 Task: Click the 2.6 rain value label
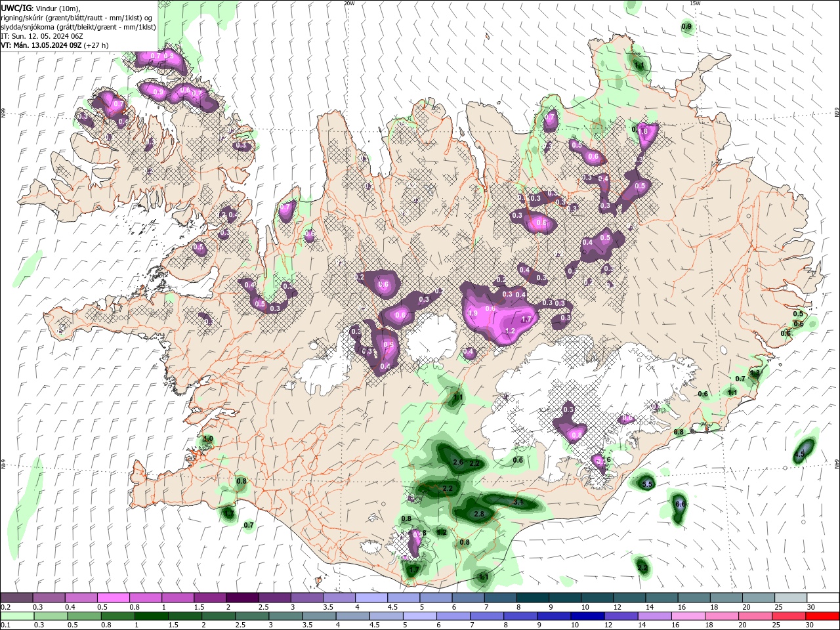459,463
